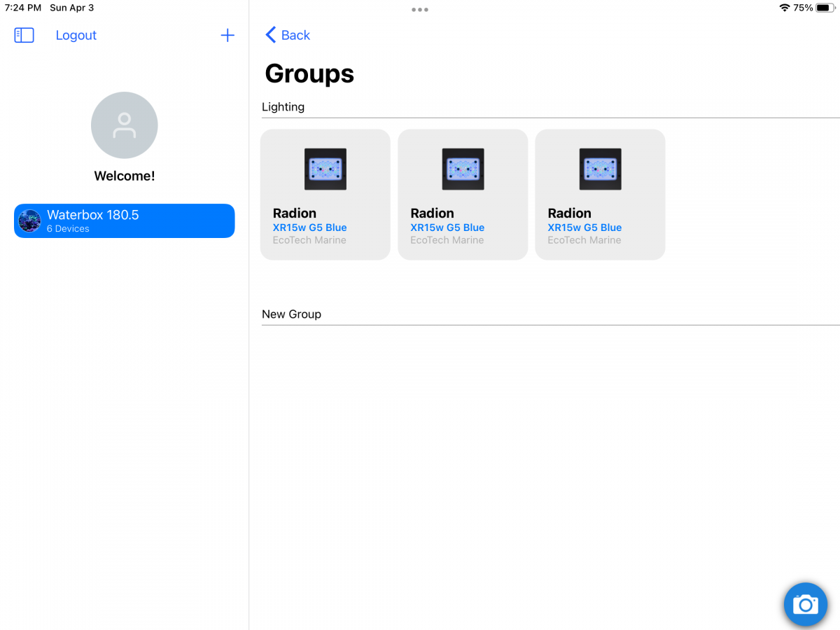Tap the Logout link
This screenshot has width=840, height=630.
point(76,35)
